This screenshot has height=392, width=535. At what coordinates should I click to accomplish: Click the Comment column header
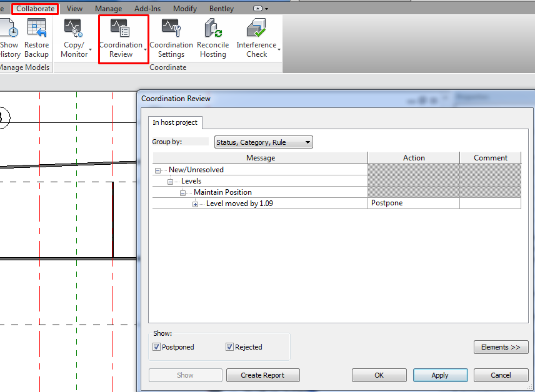pyautogui.click(x=490, y=158)
